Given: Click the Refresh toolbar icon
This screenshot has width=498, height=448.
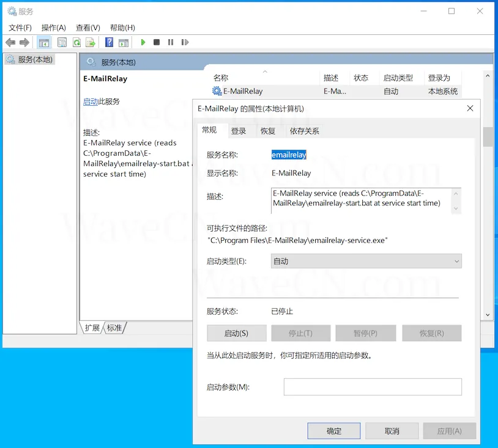Looking at the screenshot, I should [76, 42].
